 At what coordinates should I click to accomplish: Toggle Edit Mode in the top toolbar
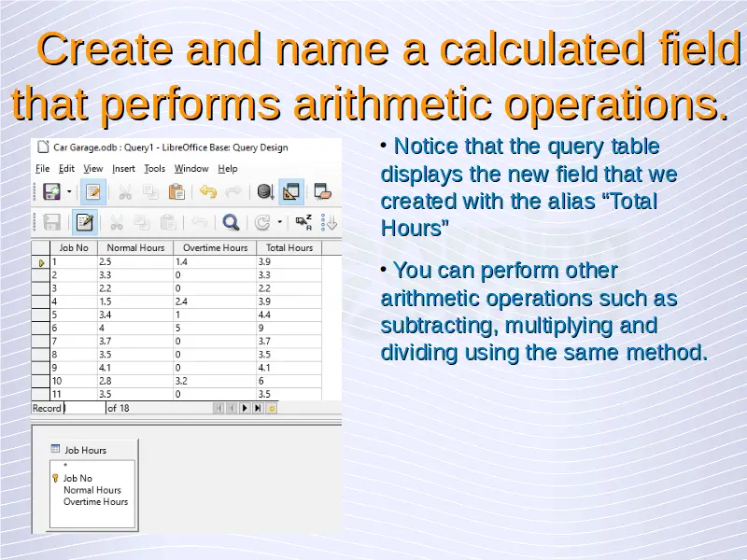pos(92,192)
